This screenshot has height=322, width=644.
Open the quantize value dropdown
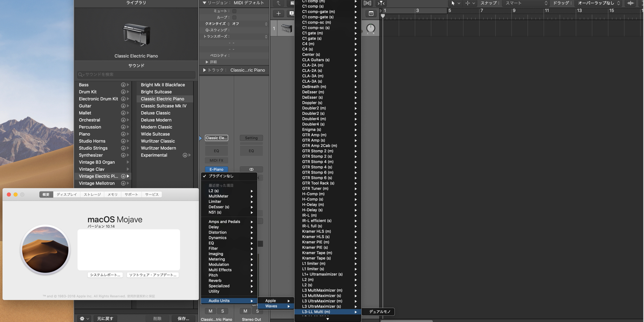(x=250, y=23)
